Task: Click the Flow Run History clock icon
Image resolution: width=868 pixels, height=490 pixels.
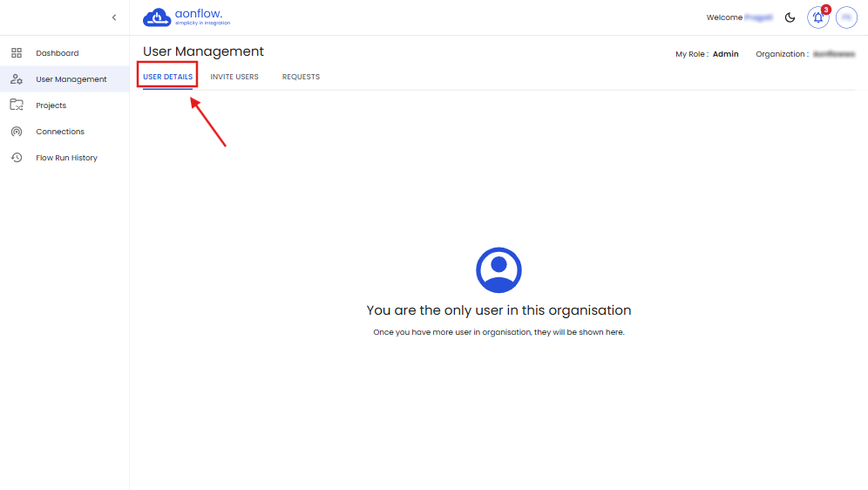Action: click(16, 158)
